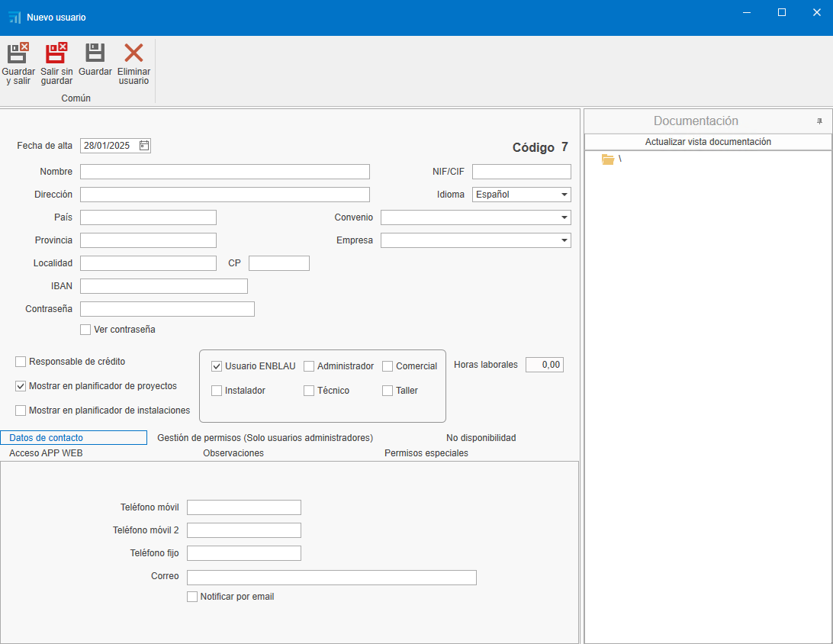Viewport: 833px width, 644px height.
Task: Select the root folder in documentation tree
Action: (x=608, y=159)
